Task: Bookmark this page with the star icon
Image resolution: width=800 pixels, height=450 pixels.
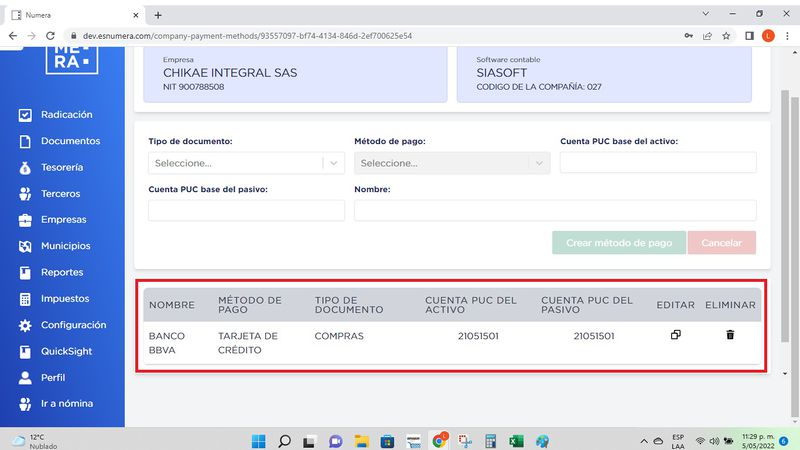Action: pos(726,36)
